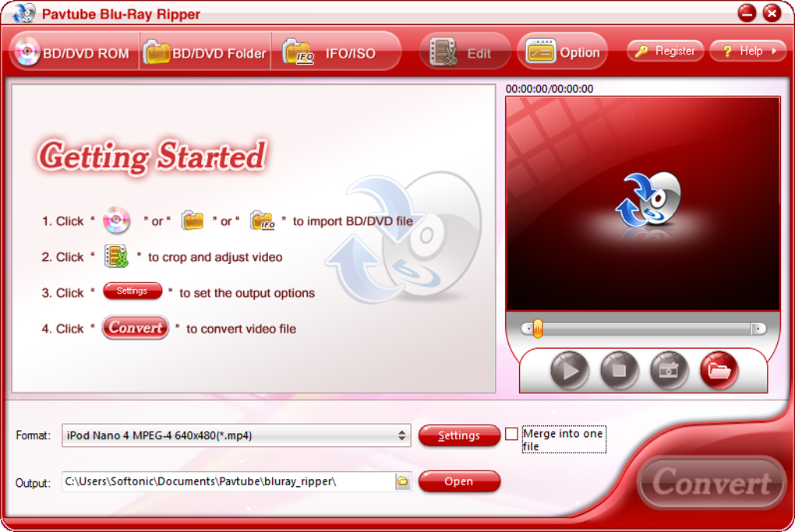
Task: Click the folder icon in step 1
Action: [x=193, y=220]
